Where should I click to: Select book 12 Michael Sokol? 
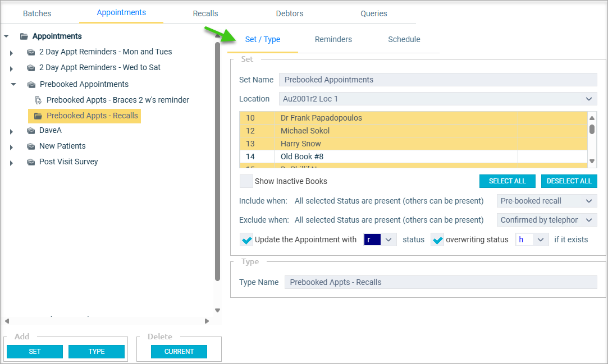tap(413, 131)
